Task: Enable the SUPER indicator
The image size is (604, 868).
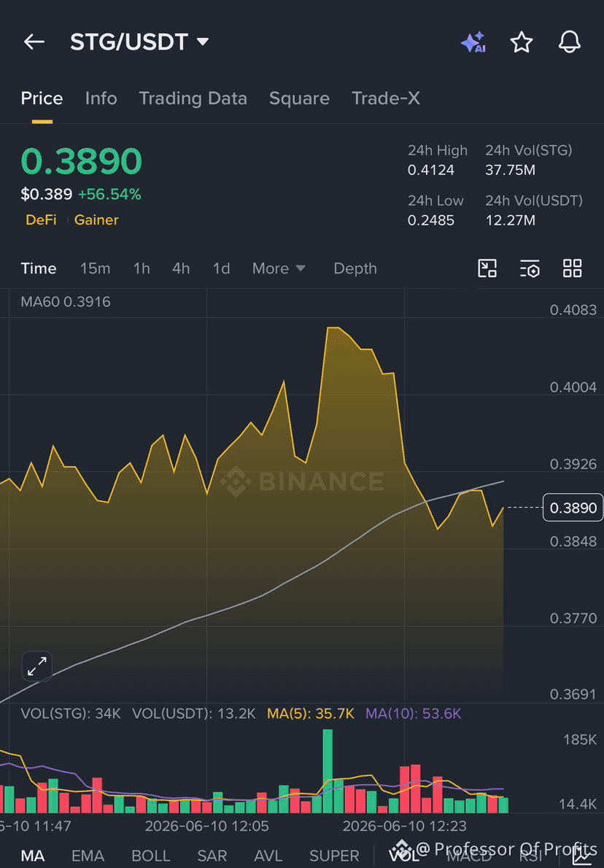Action: tap(334, 856)
